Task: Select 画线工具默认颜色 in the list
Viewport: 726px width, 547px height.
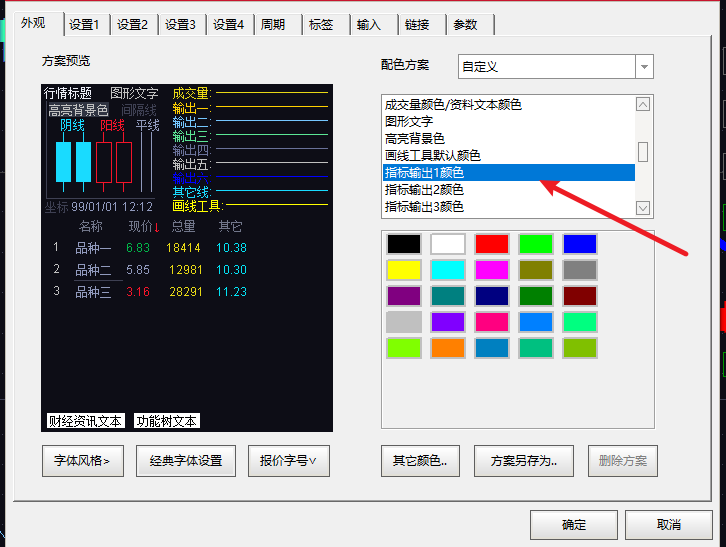Action: pyautogui.click(x=508, y=156)
